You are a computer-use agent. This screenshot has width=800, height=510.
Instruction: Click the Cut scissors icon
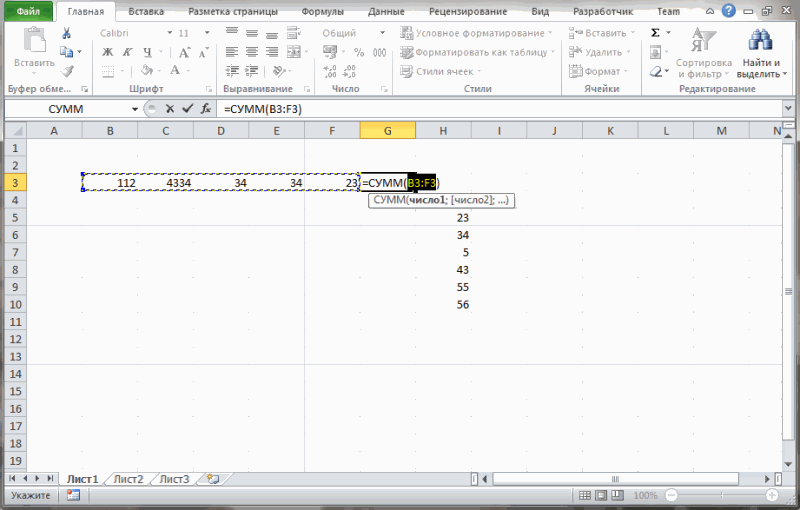pos(66,34)
